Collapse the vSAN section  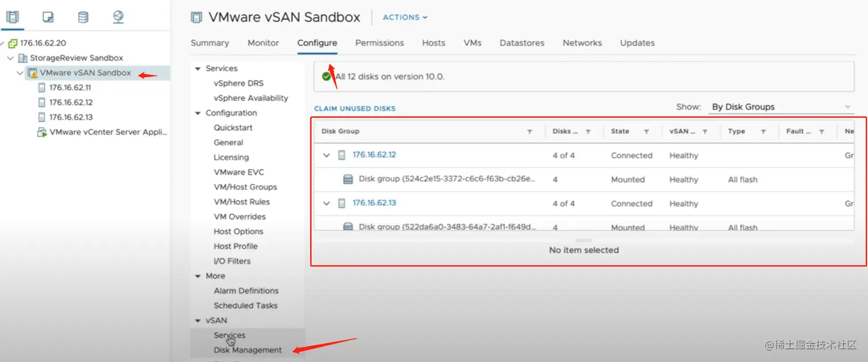[198, 321]
